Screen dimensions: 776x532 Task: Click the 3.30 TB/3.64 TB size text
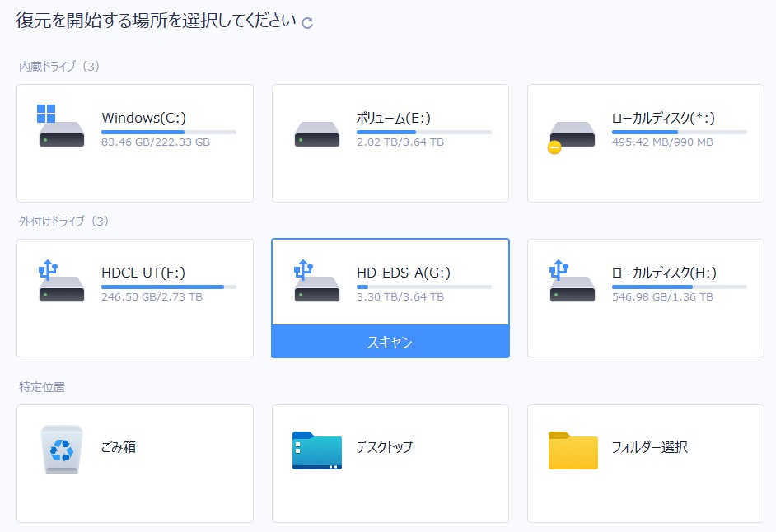[x=400, y=297]
